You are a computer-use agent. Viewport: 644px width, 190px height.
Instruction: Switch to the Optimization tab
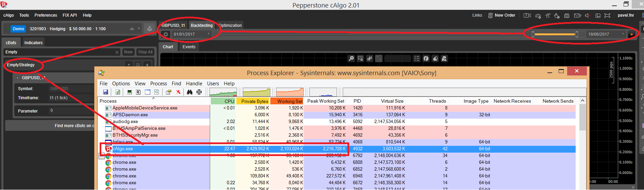(230, 25)
